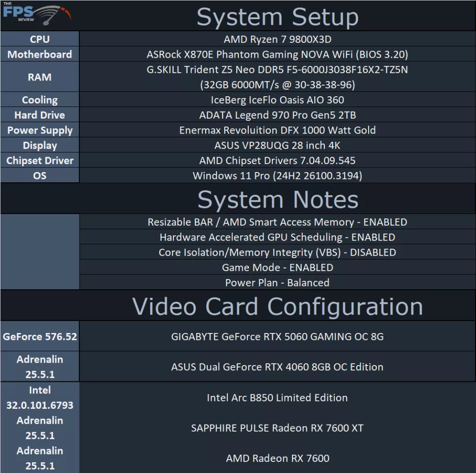Click the Motherboard row label

40,54
